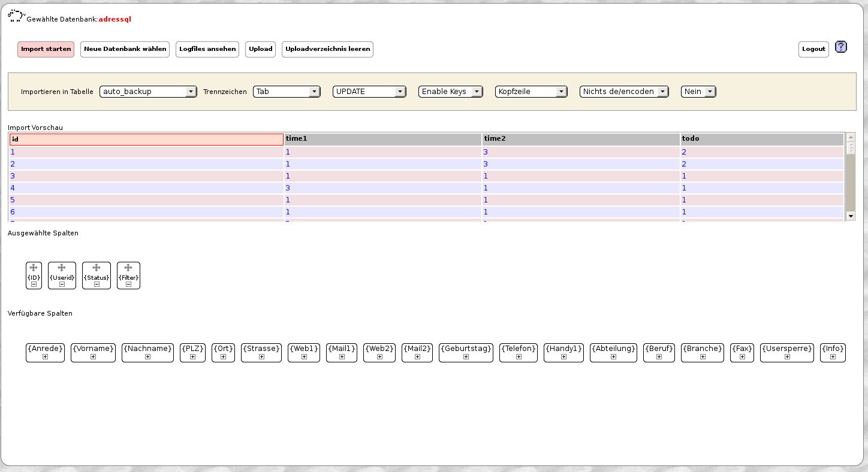Select the time1 column header

point(383,139)
